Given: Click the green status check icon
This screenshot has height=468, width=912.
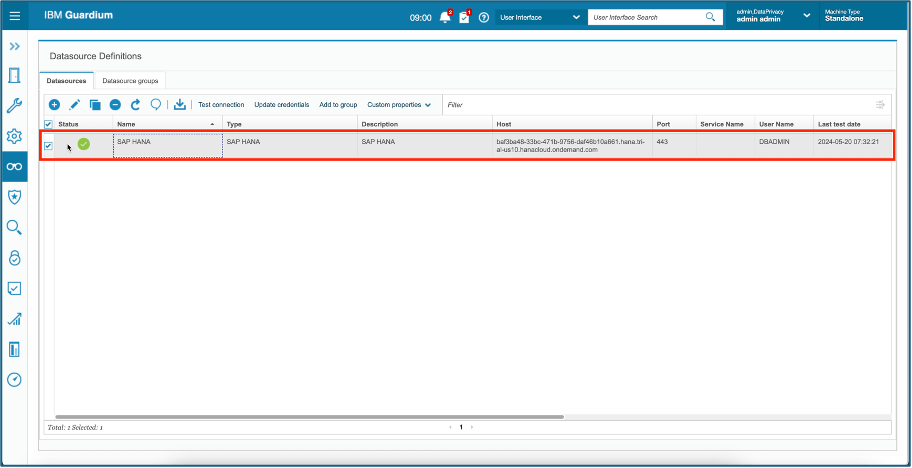Looking at the screenshot, I should [84, 144].
